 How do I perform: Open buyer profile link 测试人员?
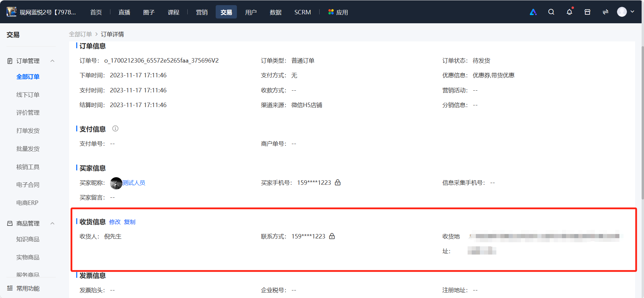tap(134, 183)
